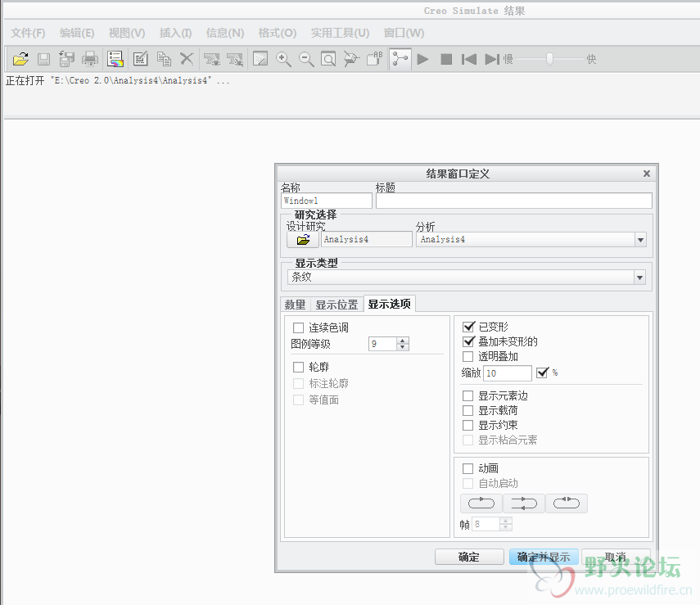Open the 窗口(W) menu
Image resolution: width=700 pixels, height=605 pixels.
404,33
